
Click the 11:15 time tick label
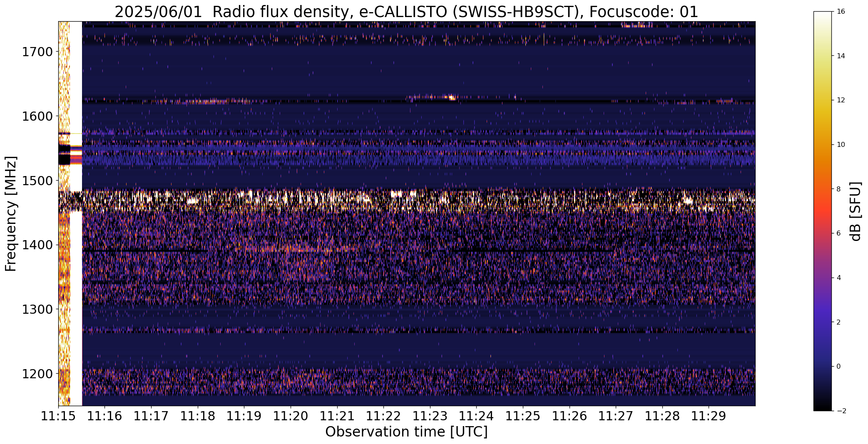(58, 416)
